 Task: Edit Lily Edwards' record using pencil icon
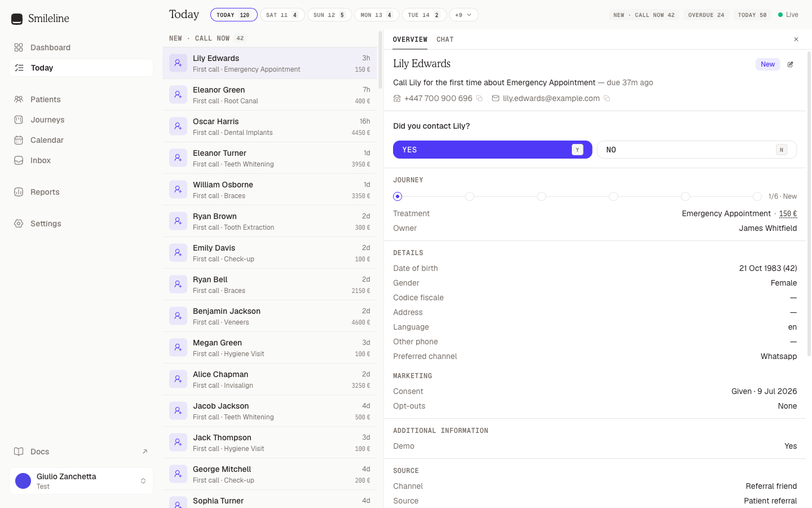tap(790, 64)
